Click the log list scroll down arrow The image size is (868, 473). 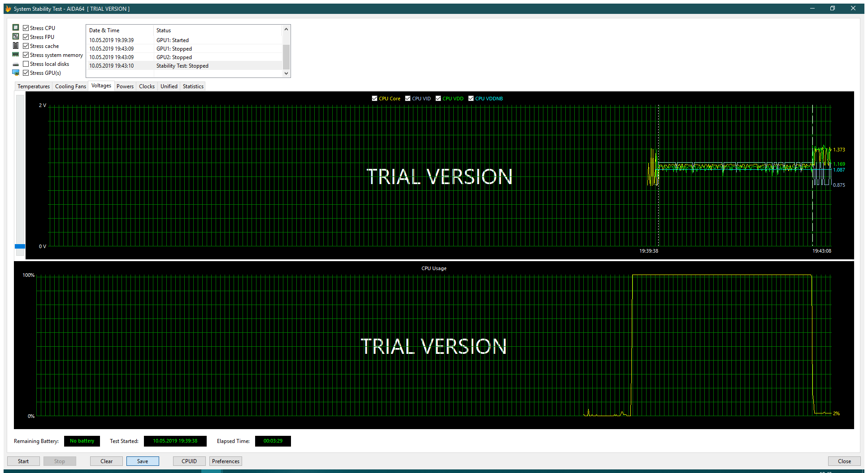click(286, 73)
